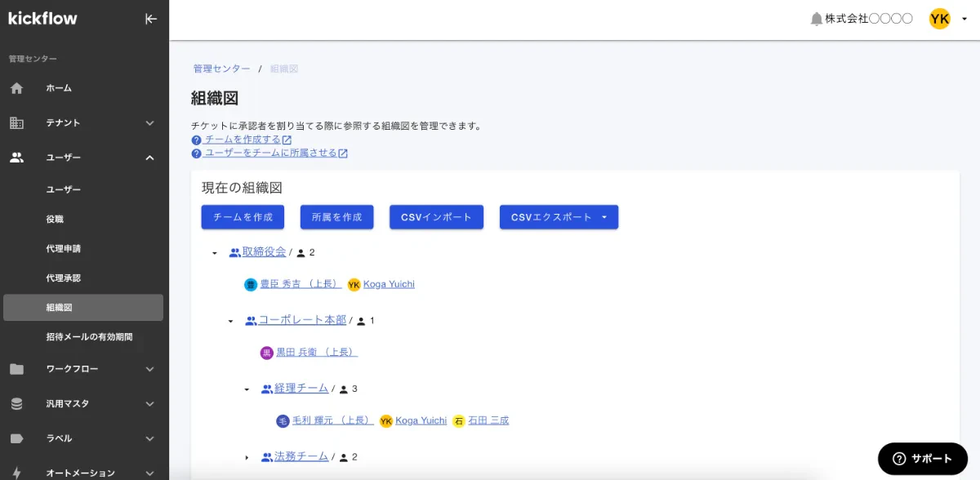This screenshot has width=980, height=480.
Task: Click the ユーザー people icon in the sidebar
Action: [16, 158]
